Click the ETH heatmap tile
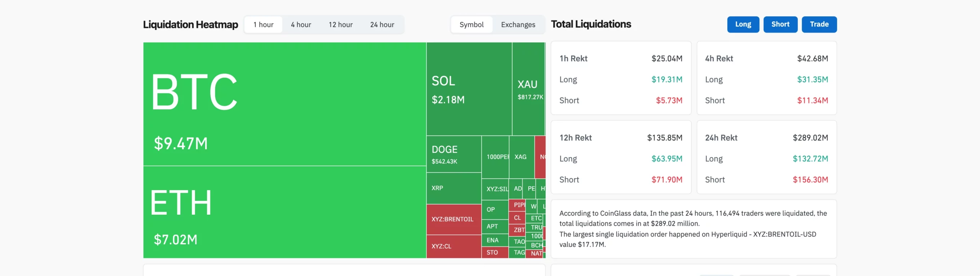This screenshot has width=980, height=276. click(284, 212)
